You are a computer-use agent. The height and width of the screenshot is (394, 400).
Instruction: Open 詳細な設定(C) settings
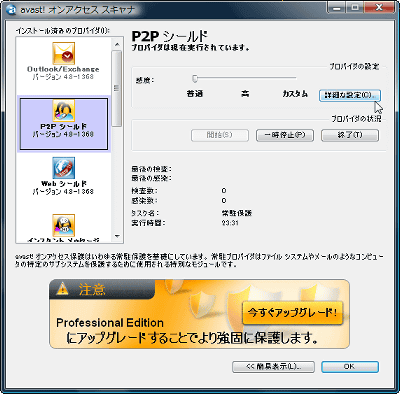pyautogui.click(x=350, y=95)
